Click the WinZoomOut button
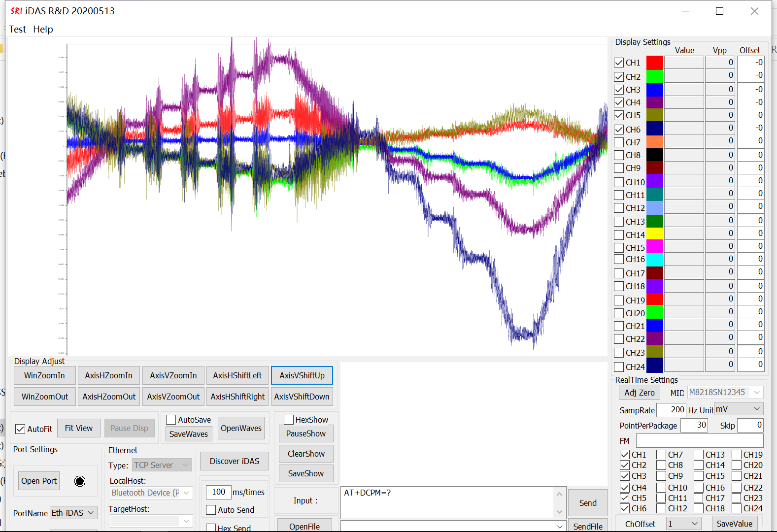777x532 pixels. 45,397
